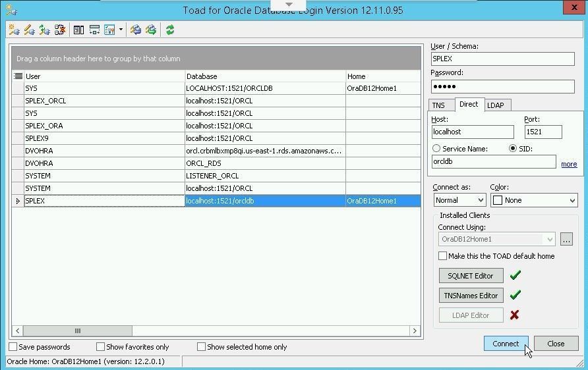Viewport: 588px width, 370px height.
Task: Close the login window with X
Action: pyautogui.click(x=574, y=7)
